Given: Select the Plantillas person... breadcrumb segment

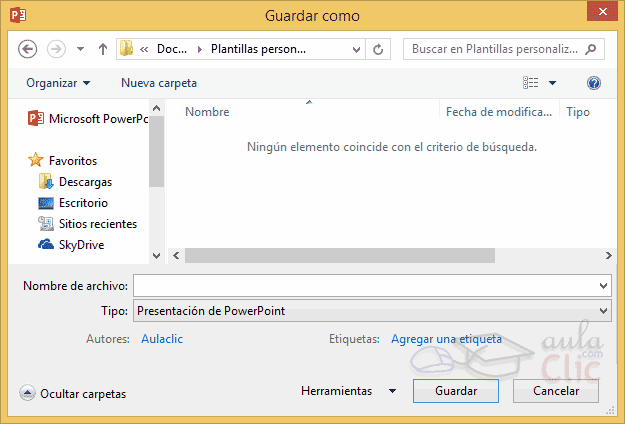Looking at the screenshot, I should (258, 49).
